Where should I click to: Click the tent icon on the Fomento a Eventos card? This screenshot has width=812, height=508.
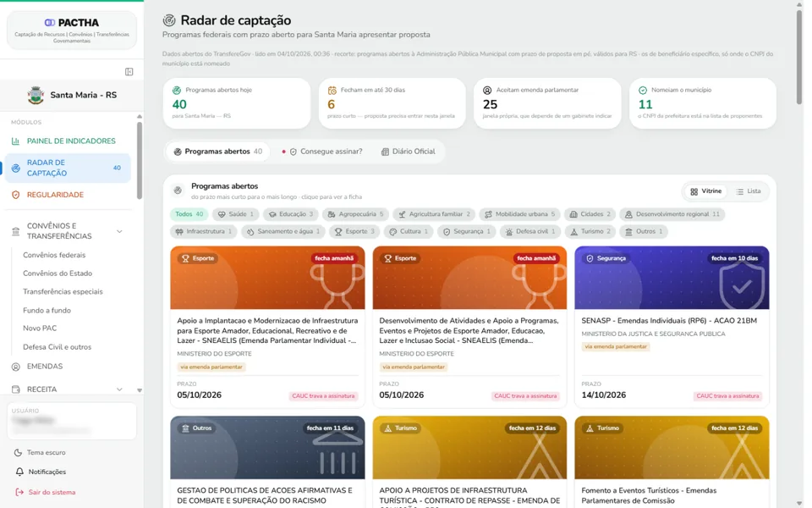coord(590,428)
